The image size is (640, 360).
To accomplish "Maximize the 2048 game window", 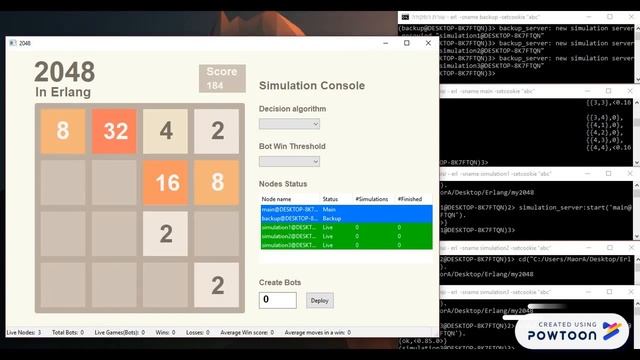I will (407, 43).
